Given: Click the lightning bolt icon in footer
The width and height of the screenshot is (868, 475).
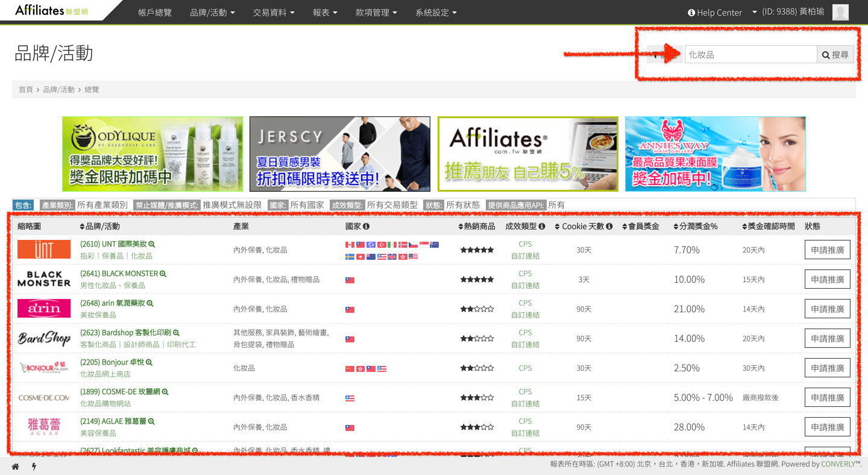Looking at the screenshot, I should 34,467.
